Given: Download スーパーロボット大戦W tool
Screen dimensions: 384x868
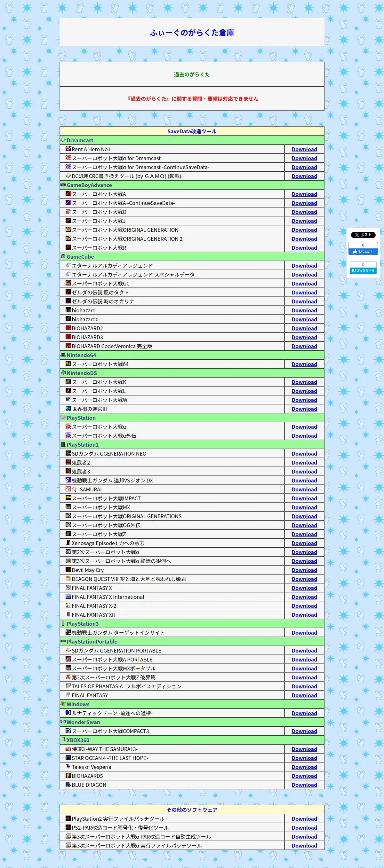Looking at the screenshot, I should tap(304, 400).
